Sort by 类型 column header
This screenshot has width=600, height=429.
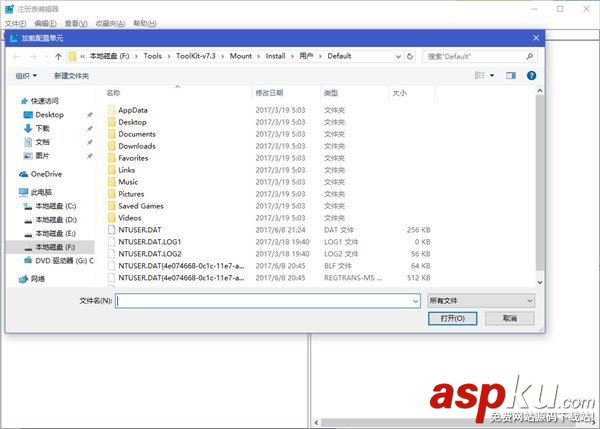[331, 93]
